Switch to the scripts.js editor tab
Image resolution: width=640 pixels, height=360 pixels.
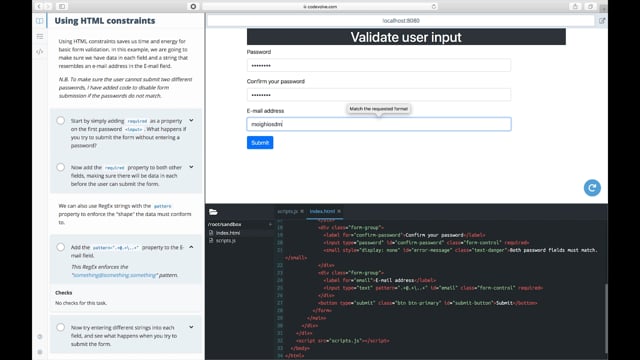pyautogui.click(x=287, y=211)
